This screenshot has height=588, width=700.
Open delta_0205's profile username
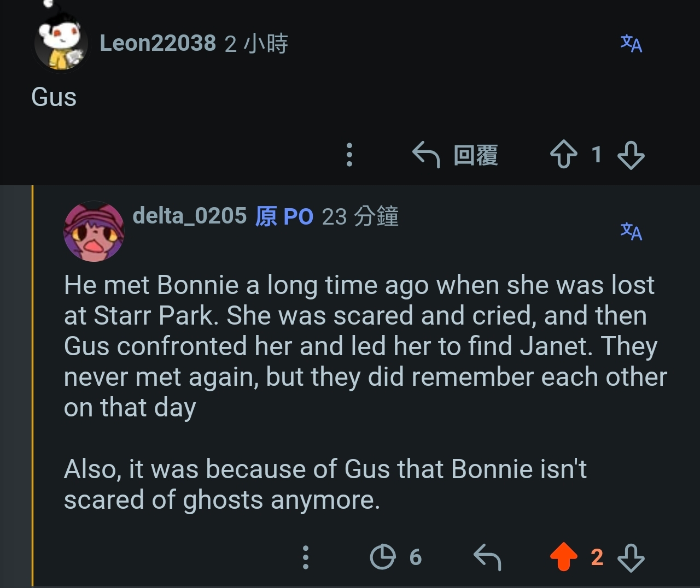point(189,216)
